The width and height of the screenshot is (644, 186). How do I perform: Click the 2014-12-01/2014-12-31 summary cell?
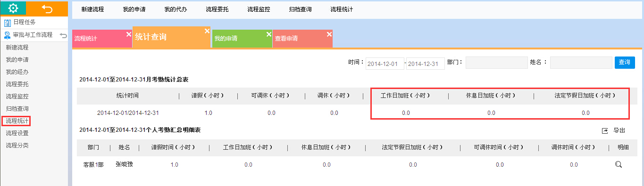click(128, 113)
